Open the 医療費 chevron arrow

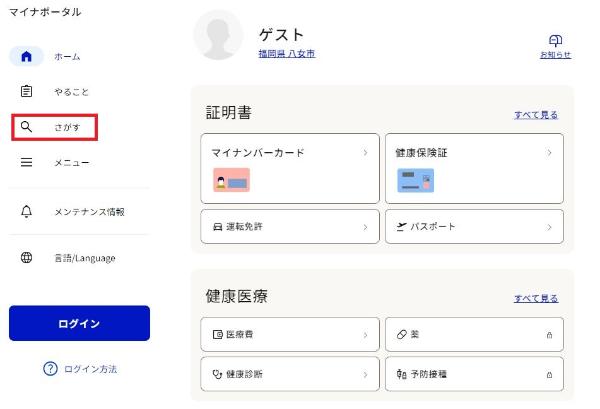click(365, 335)
